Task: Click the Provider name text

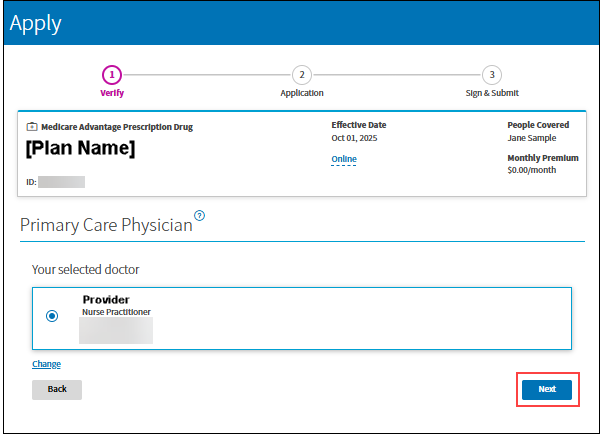Action: pos(106,300)
